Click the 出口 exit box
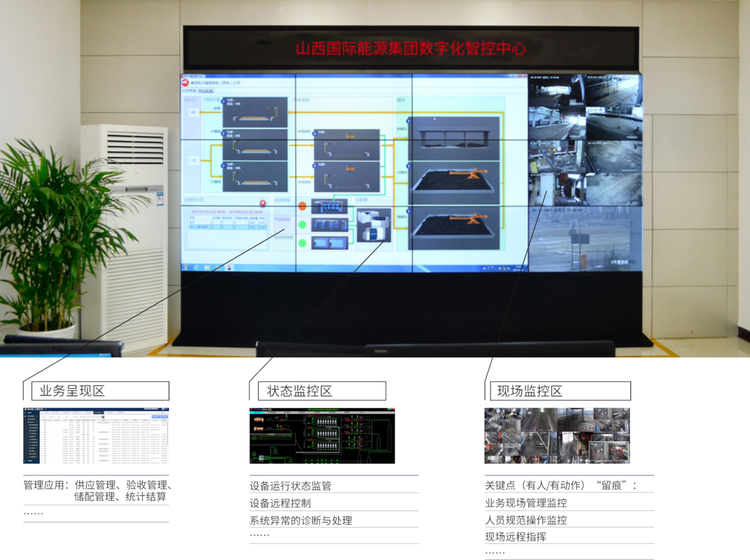Viewport: 750px width, 560px height. click(x=194, y=113)
